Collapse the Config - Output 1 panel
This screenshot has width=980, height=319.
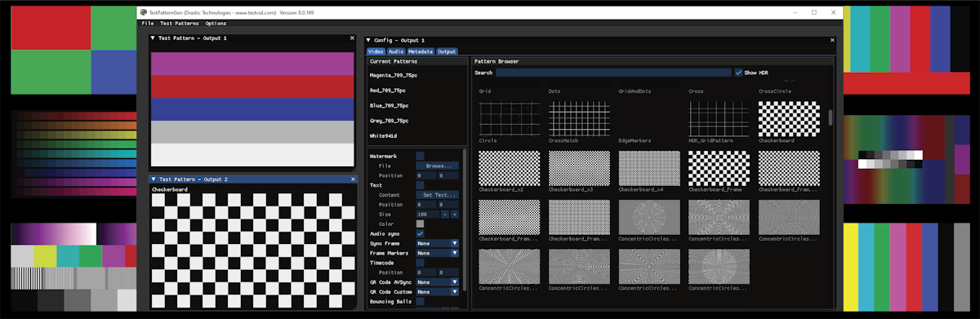pos(368,40)
